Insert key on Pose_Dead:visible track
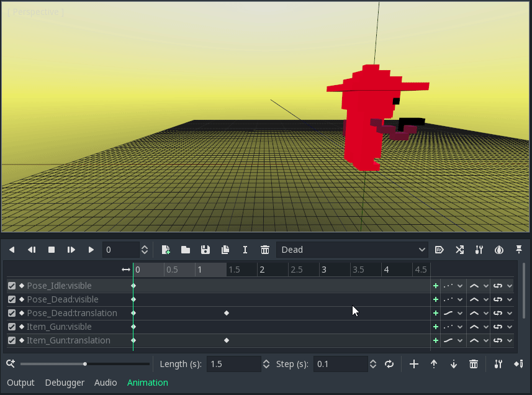This screenshot has width=532, height=395. pyautogui.click(x=436, y=299)
